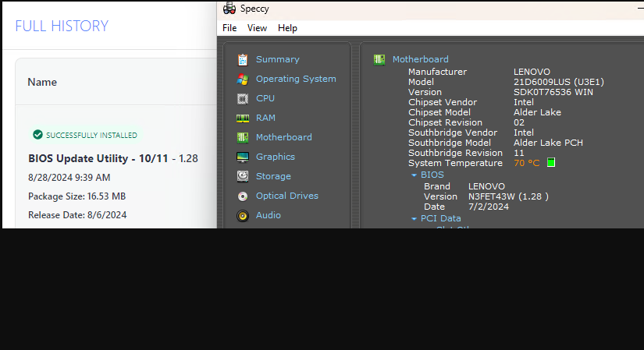Click the Name column header
Image resolution: width=644 pixels, height=350 pixels.
[42, 82]
